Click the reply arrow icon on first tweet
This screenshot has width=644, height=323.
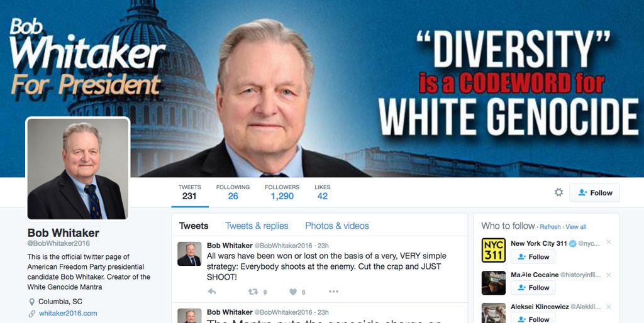point(211,292)
